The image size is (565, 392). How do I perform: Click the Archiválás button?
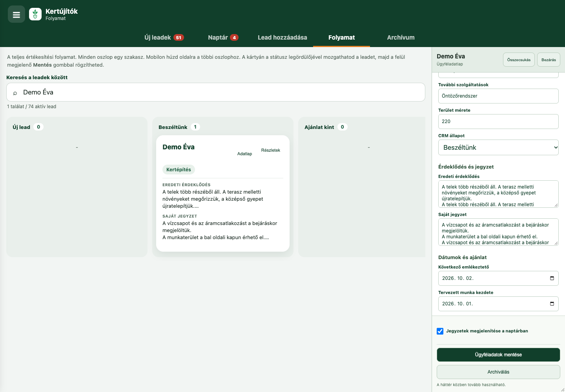[x=498, y=372]
